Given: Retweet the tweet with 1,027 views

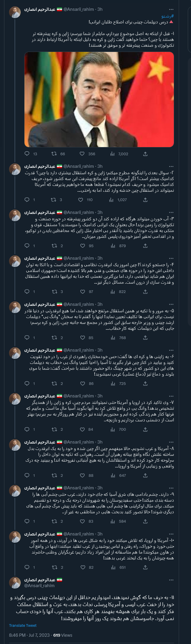Looking at the screenshot, I should pos(54,200).
